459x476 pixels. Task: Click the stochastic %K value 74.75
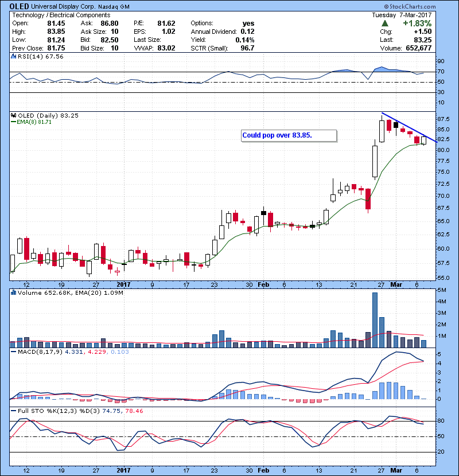111,411
